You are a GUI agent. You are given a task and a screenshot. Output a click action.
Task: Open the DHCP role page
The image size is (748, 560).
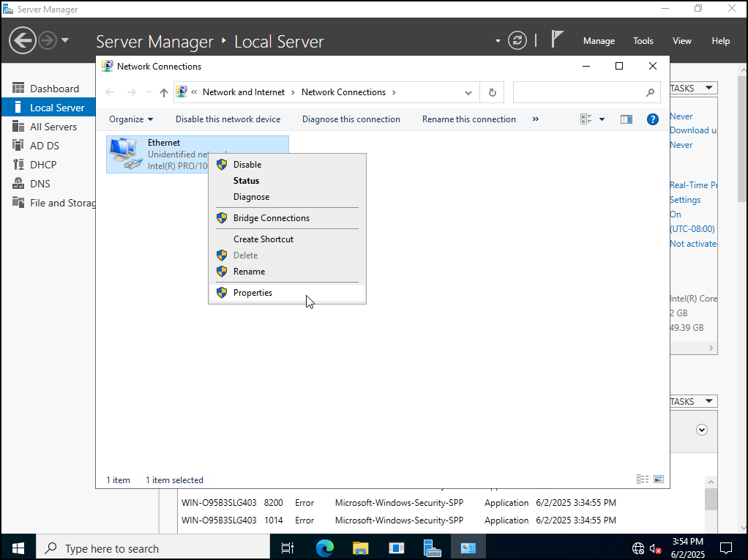point(48,165)
